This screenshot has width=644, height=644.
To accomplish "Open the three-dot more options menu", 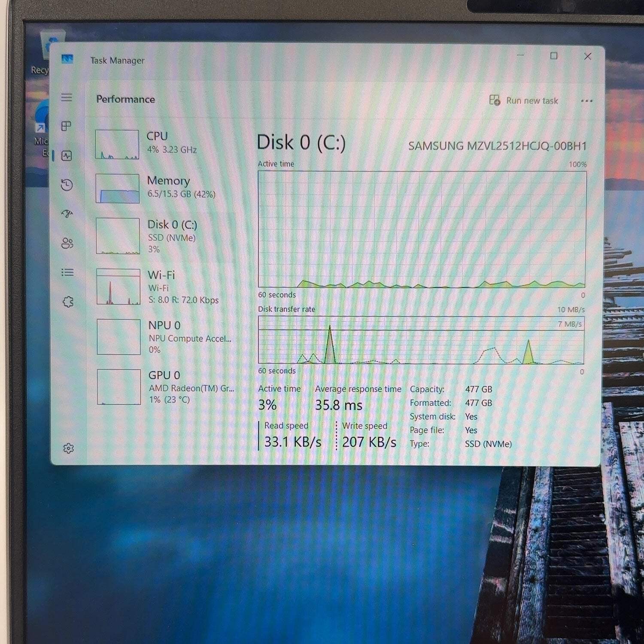I will (586, 101).
